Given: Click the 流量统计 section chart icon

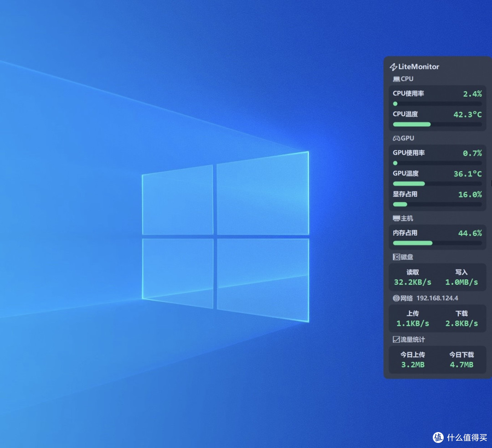Looking at the screenshot, I should click(396, 340).
